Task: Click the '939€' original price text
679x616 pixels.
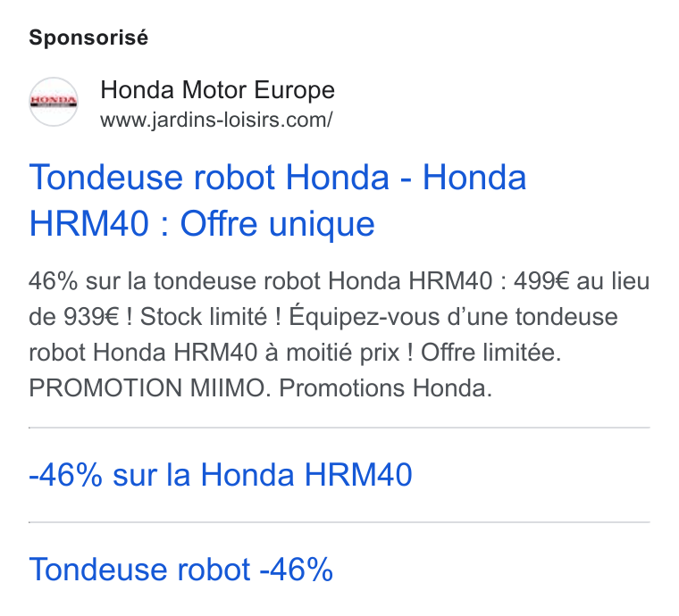Action: pos(91,317)
